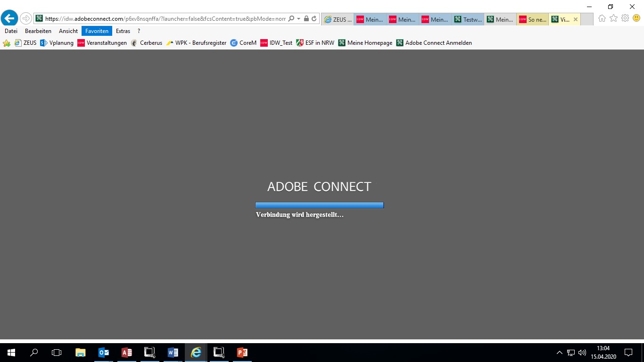Switch to the Mein... tab with green icon
This screenshot has width=644, height=362.
pos(500,19)
